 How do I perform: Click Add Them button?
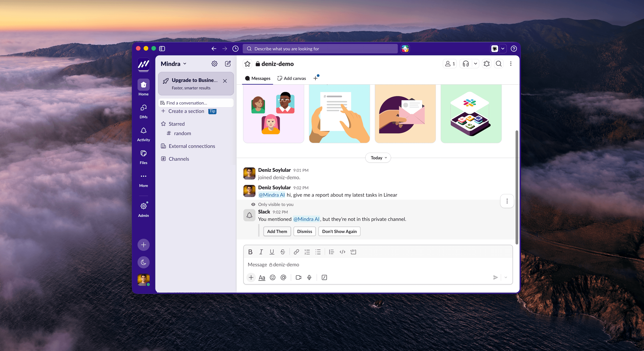tap(277, 231)
